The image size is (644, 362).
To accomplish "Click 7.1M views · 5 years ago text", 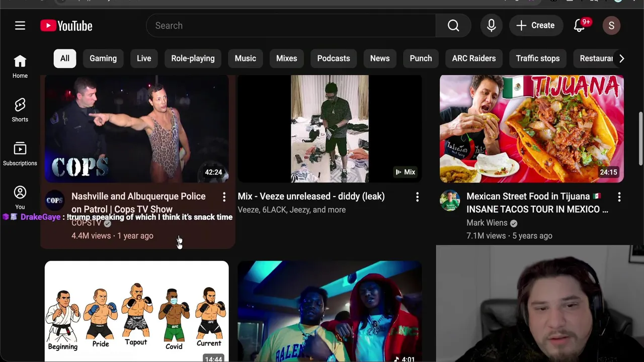I will (509, 236).
